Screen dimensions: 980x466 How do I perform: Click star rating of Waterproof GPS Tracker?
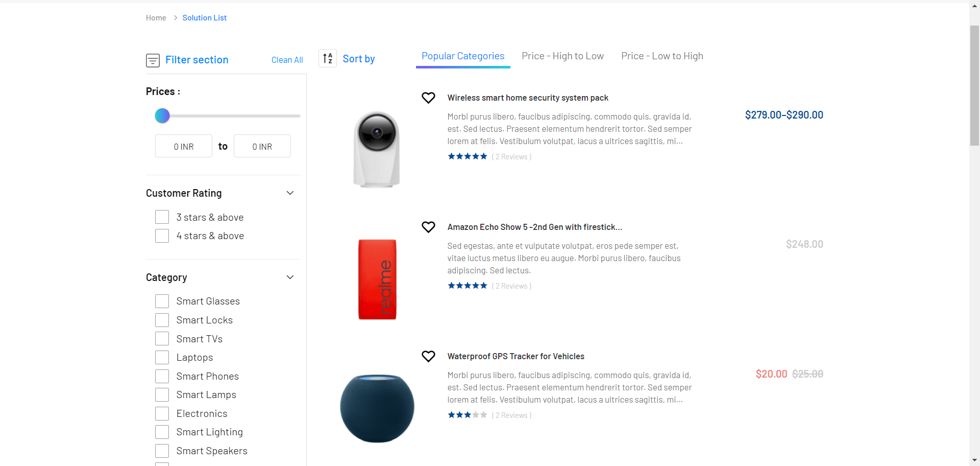tap(467, 415)
